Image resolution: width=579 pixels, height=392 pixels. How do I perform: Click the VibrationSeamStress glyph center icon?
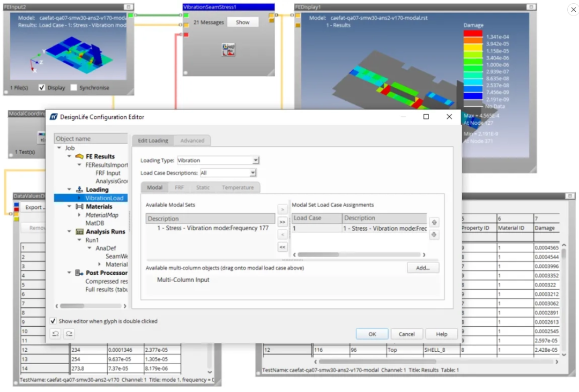point(228,49)
